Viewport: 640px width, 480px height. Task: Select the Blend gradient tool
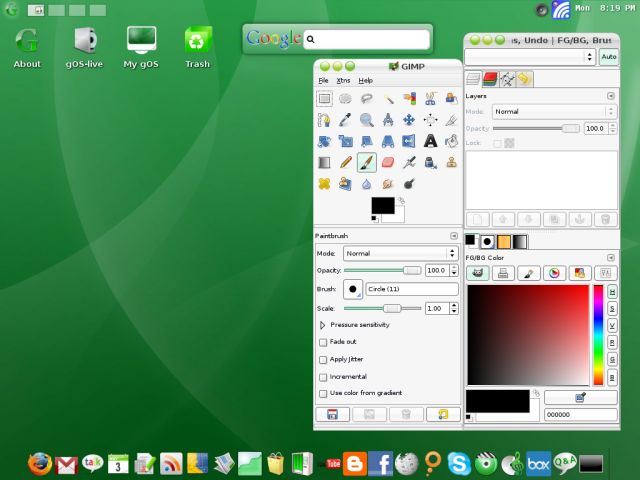coord(324,162)
